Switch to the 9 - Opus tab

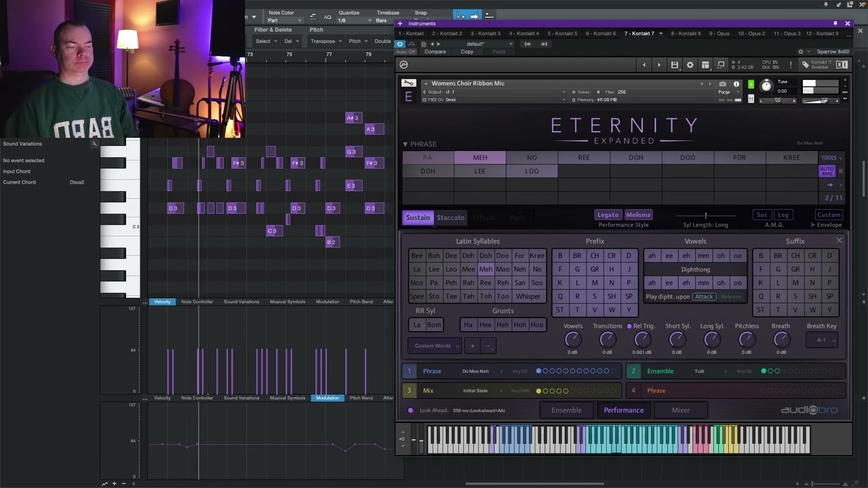[719, 33]
